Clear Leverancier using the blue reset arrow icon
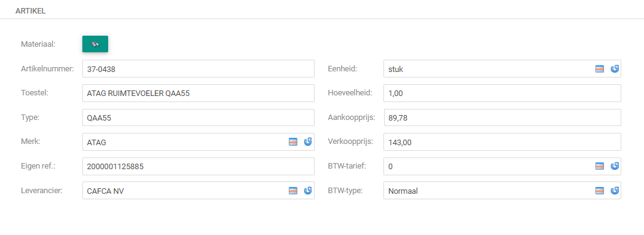The image size is (644, 235). coord(308,191)
